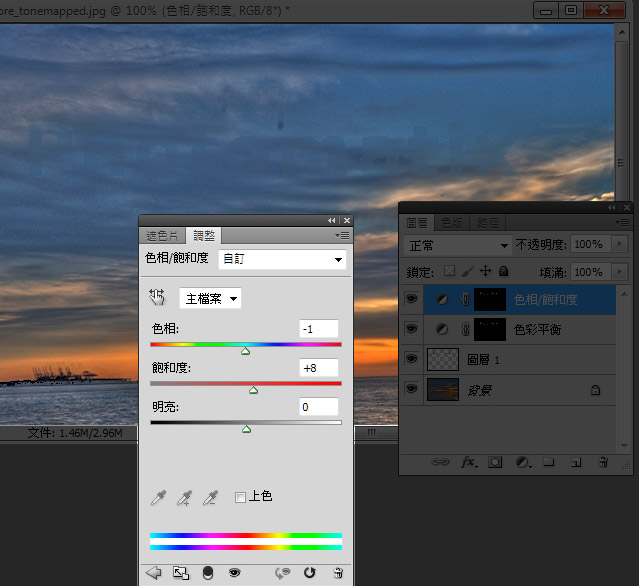639x586 pixels.
Task: Click the document vertical scrollbar up arrow
Action: (x=621, y=32)
